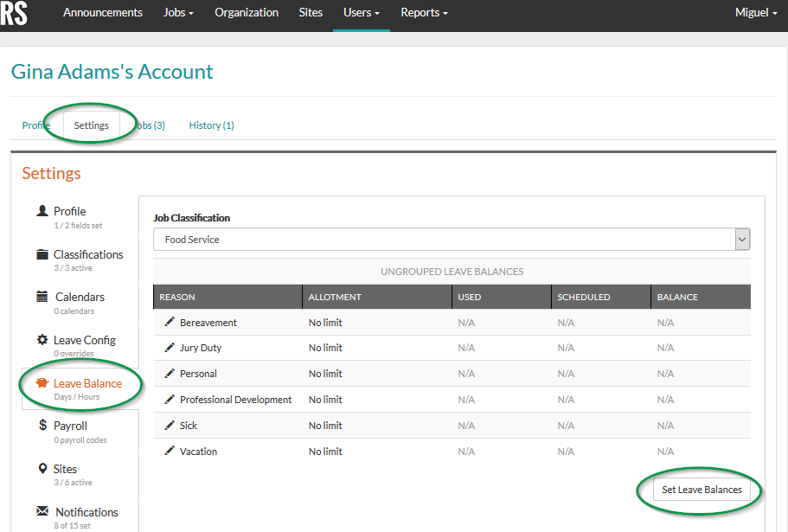Viewport: 788px width, 532px height.
Task: Expand the Users menu in navigation
Action: coord(361,12)
